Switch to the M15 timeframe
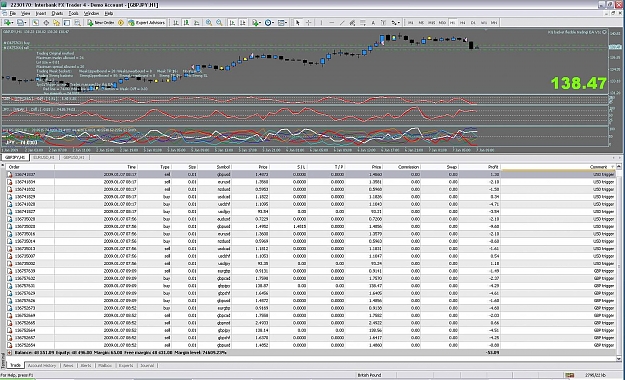 [432, 23]
